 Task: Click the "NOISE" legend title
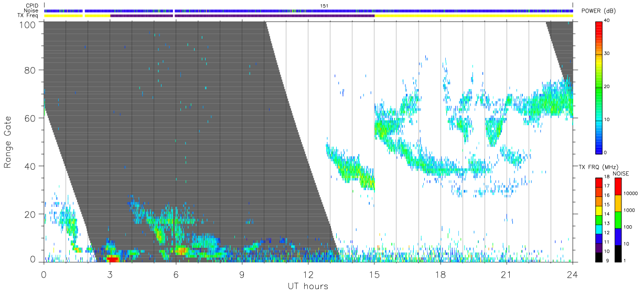pyautogui.click(x=621, y=173)
